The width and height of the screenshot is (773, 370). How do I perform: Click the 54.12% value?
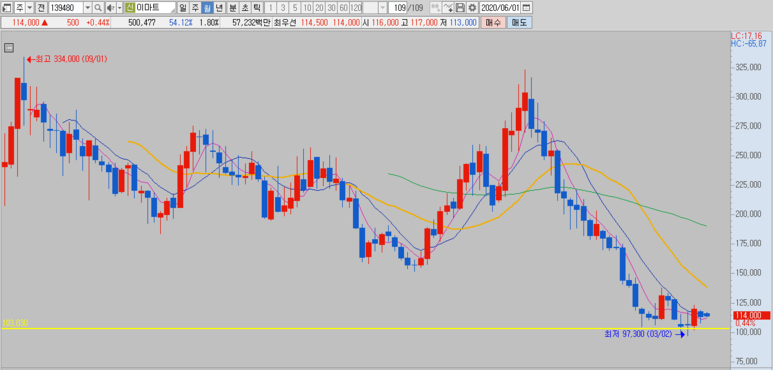pos(180,23)
